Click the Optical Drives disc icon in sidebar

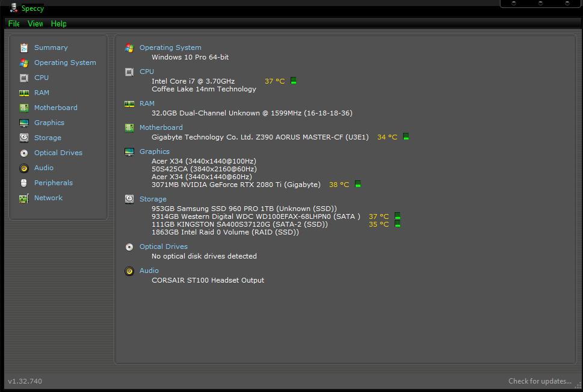point(24,153)
